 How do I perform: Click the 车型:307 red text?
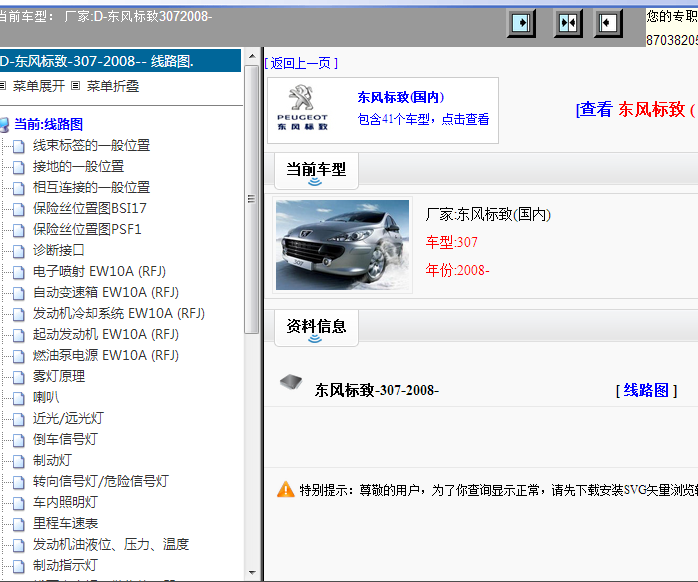[451, 242]
